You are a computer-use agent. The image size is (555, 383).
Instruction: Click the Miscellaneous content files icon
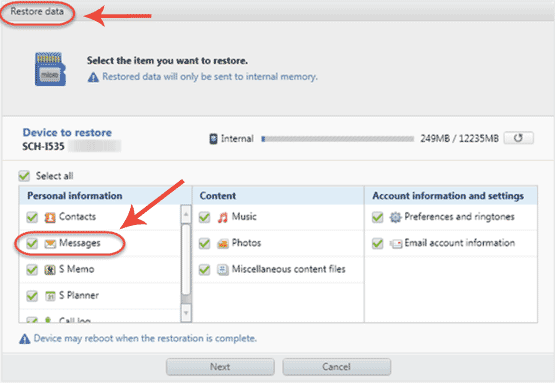223,270
